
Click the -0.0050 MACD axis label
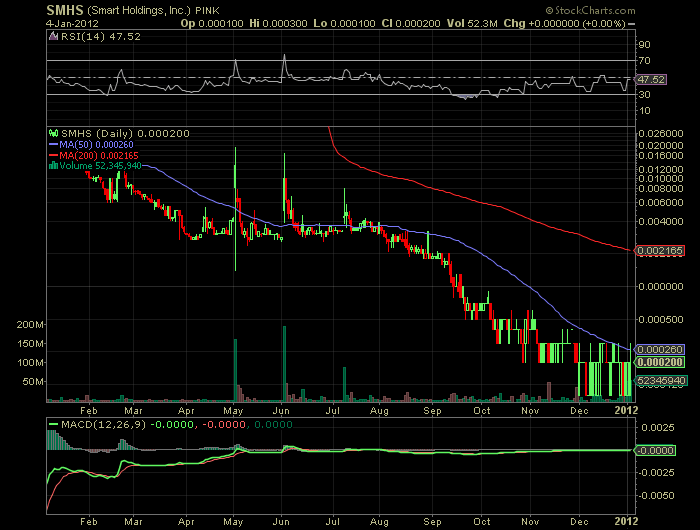[656, 496]
